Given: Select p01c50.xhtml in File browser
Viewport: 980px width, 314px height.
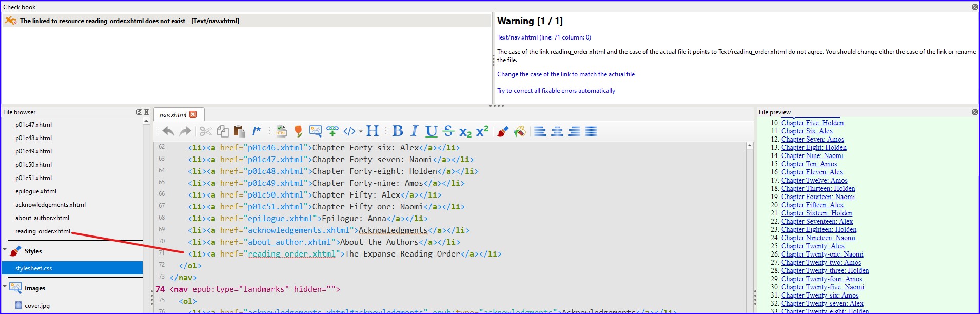Looking at the screenshot, I should pyautogui.click(x=33, y=165).
